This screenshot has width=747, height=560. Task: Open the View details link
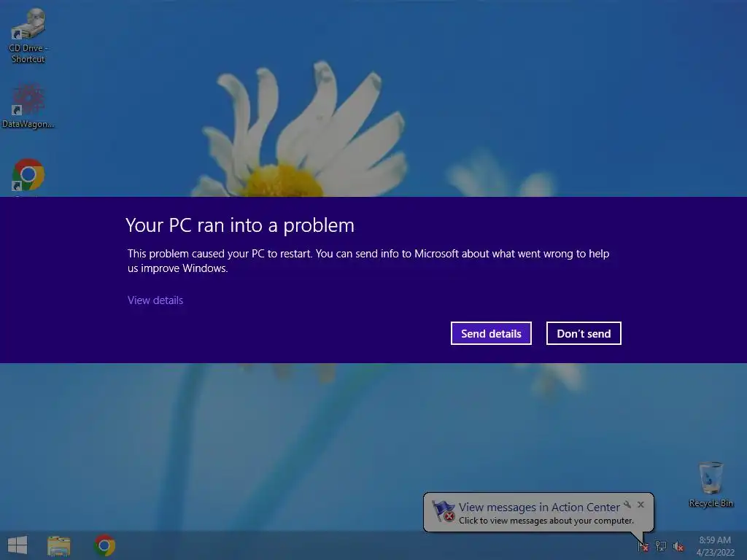155,300
